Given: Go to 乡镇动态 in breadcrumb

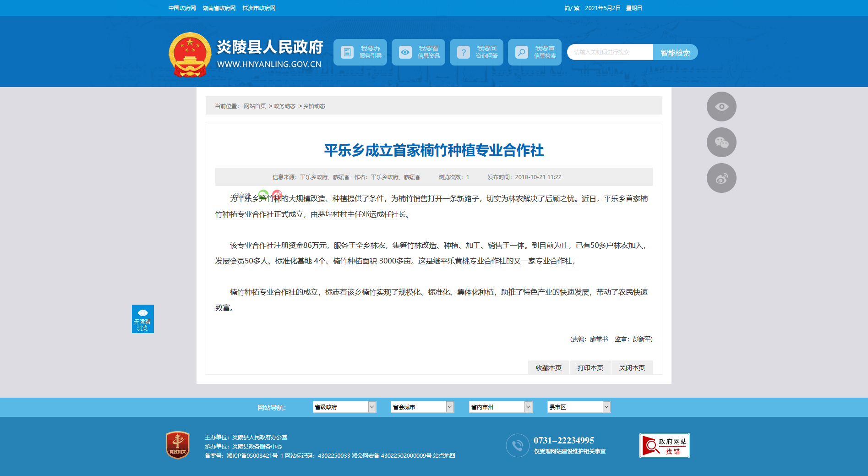Looking at the screenshot, I should click(x=314, y=106).
